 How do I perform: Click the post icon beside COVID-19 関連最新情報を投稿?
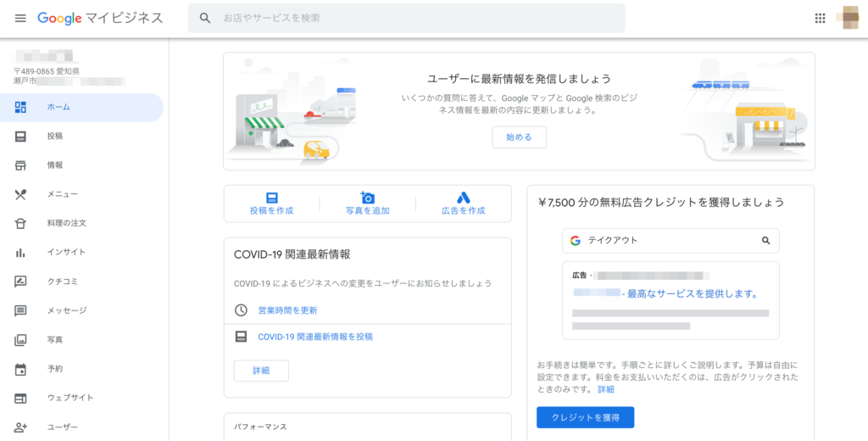point(241,337)
